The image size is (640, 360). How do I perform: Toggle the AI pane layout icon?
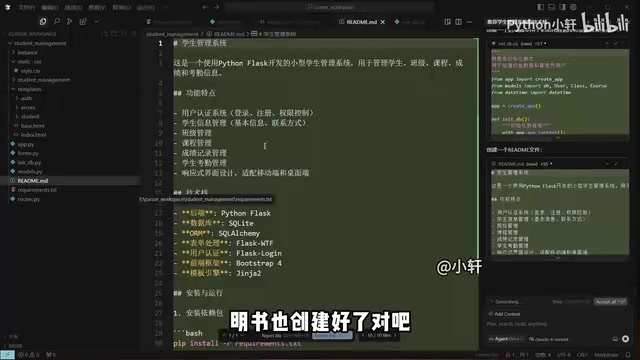point(562,7)
